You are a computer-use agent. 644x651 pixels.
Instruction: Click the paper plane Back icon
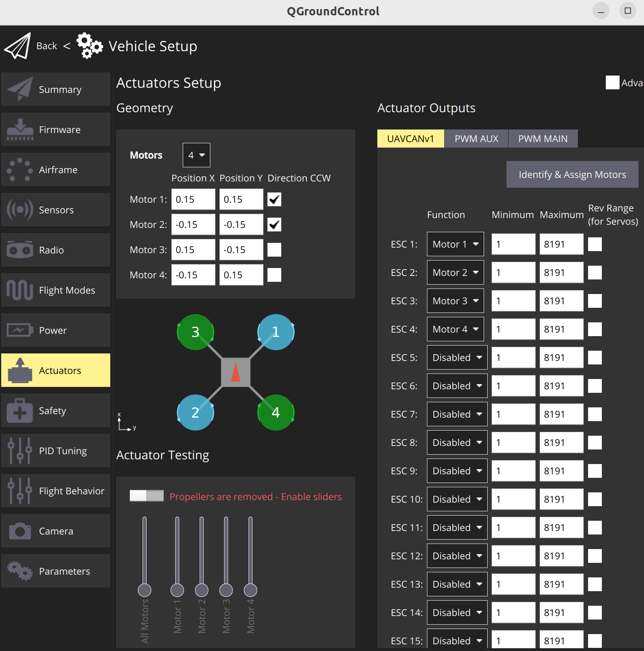coord(17,46)
